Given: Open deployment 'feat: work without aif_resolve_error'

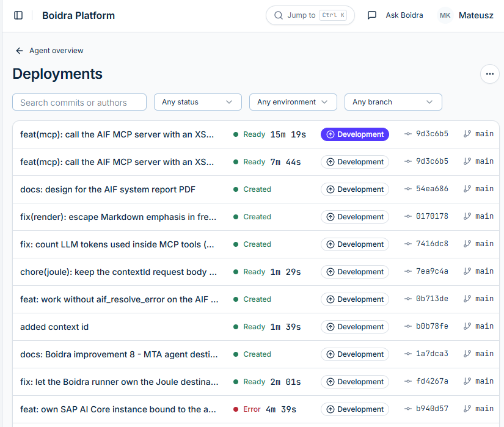Looking at the screenshot, I should point(119,299).
